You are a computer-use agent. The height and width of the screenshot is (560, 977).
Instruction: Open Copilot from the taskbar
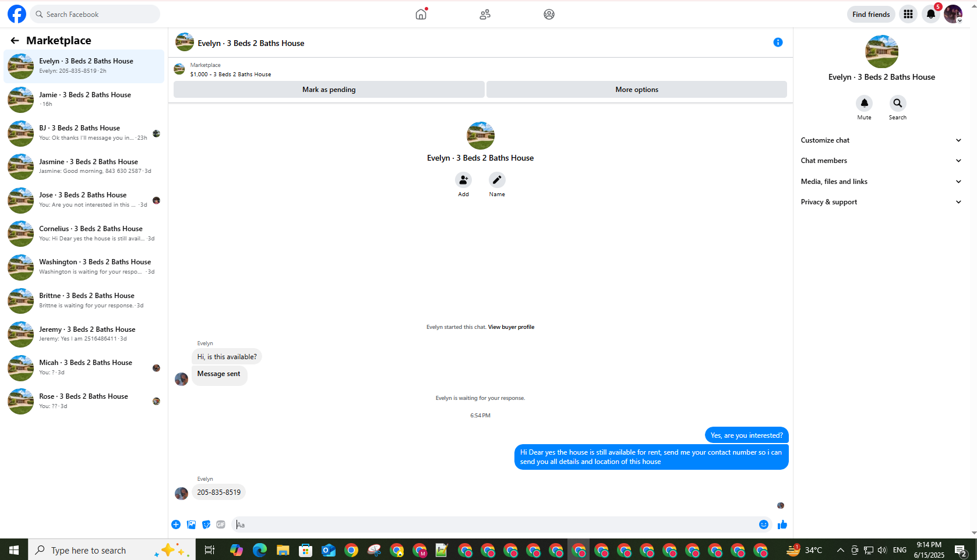(x=237, y=550)
